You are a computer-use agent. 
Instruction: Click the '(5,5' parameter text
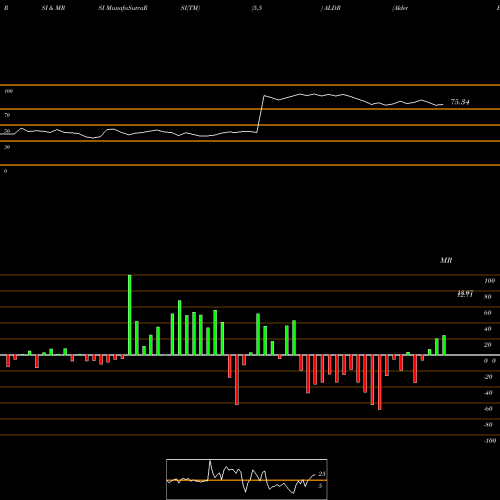(257, 8)
